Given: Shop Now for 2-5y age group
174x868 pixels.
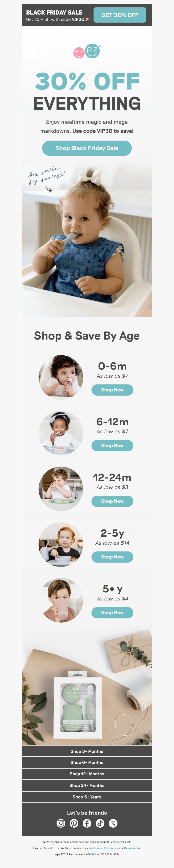Looking at the screenshot, I should [112, 557].
